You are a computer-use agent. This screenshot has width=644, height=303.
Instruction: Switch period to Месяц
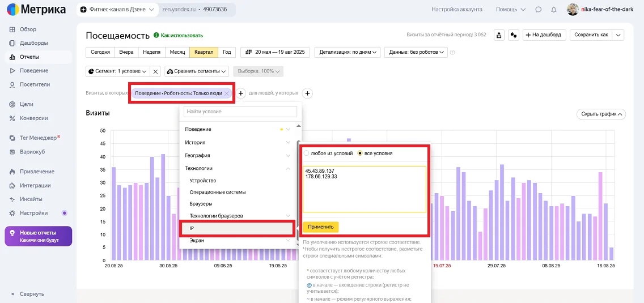pos(177,52)
